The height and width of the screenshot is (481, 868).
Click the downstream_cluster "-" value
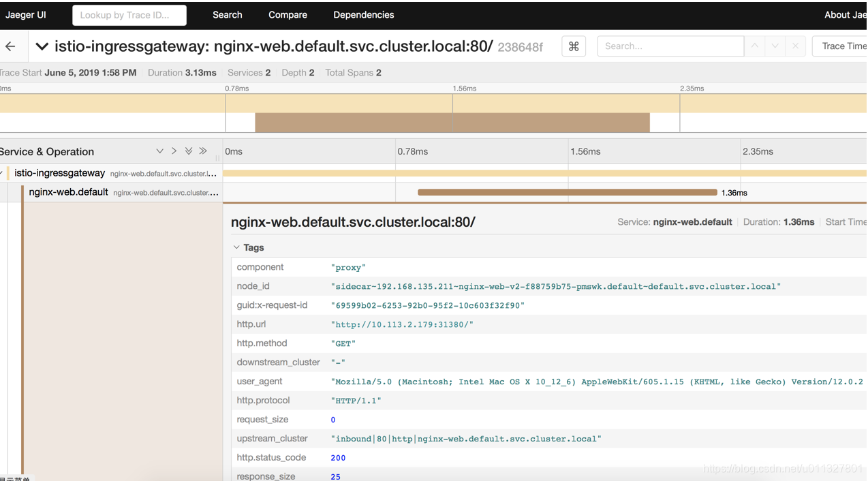[338, 362]
